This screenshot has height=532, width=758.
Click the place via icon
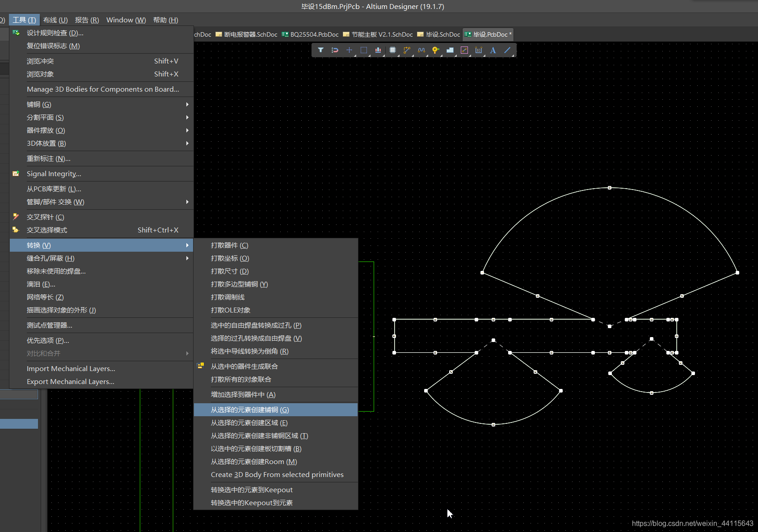click(x=435, y=50)
